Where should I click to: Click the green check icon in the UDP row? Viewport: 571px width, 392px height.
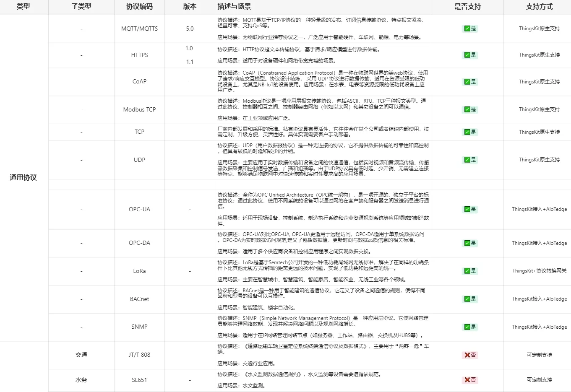[x=467, y=160]
